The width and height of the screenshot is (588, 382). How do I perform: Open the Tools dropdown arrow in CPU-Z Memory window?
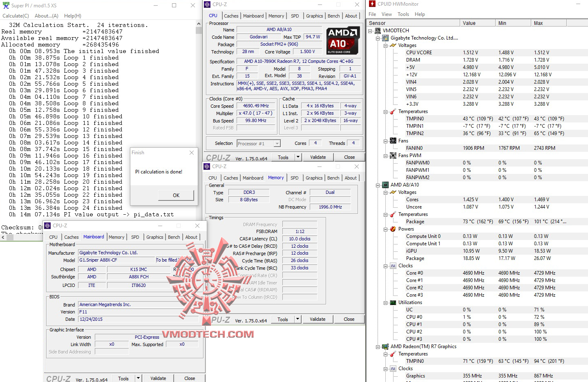[x=297, y=320]
